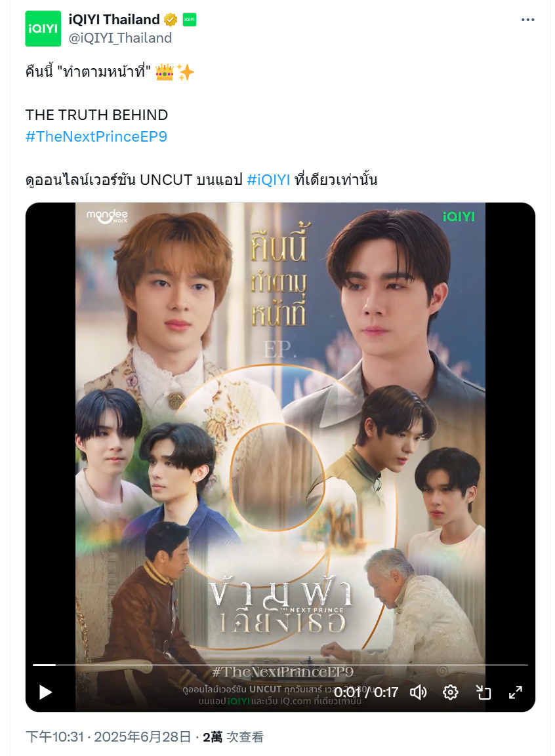This screenshot has width=555, height=756.
Task: Pop the video into the mini player
Action: (483, 692)
